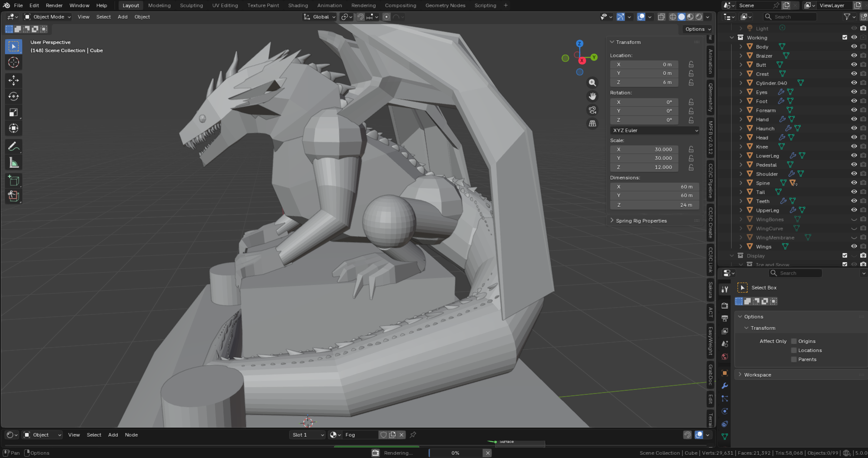Pick the Measure tool
The image size is (868, 458).
14,163
